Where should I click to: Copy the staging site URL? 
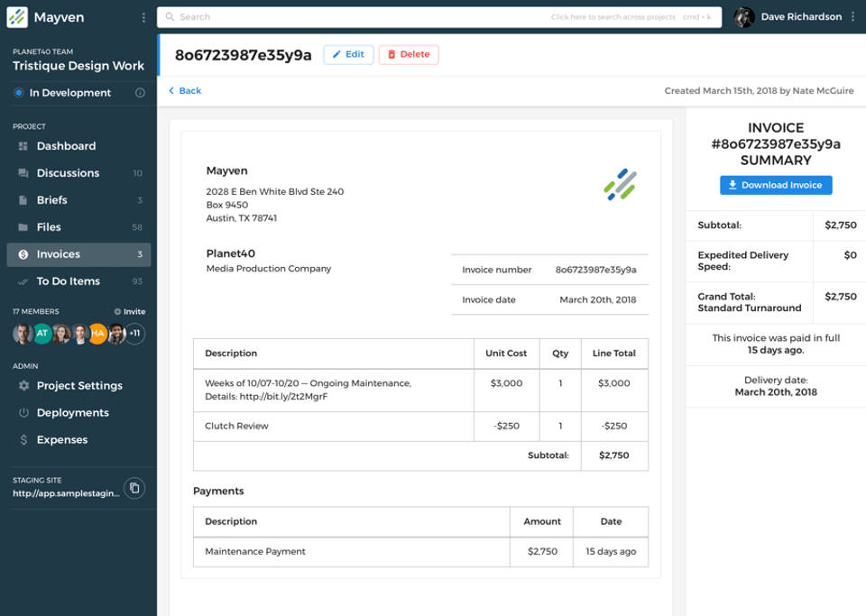click(134, 488)
